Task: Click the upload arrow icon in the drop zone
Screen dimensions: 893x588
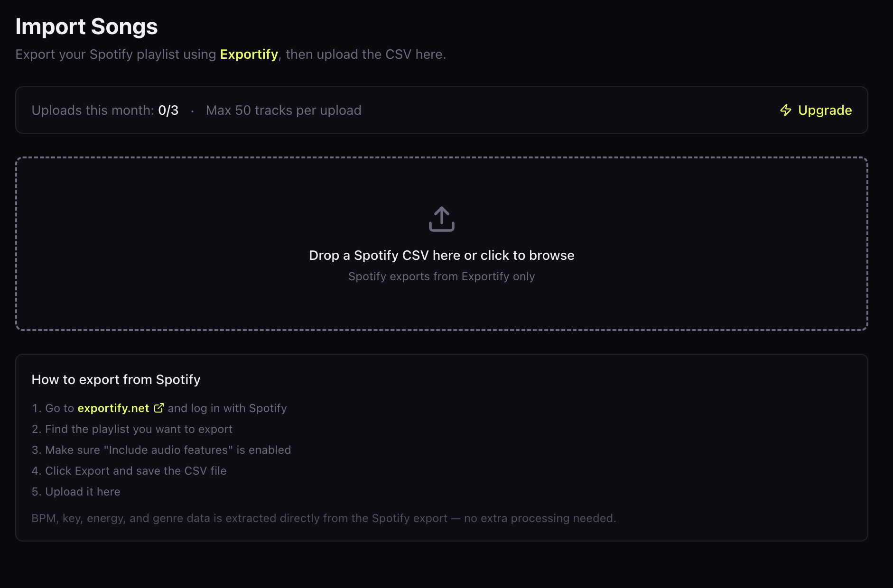Action: (441, 219)
